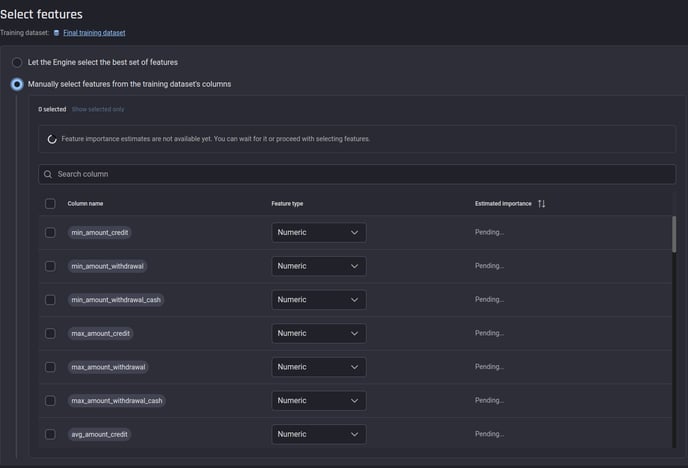
Task: Click the Pending status for min_amount_credit
Action: 489,232
